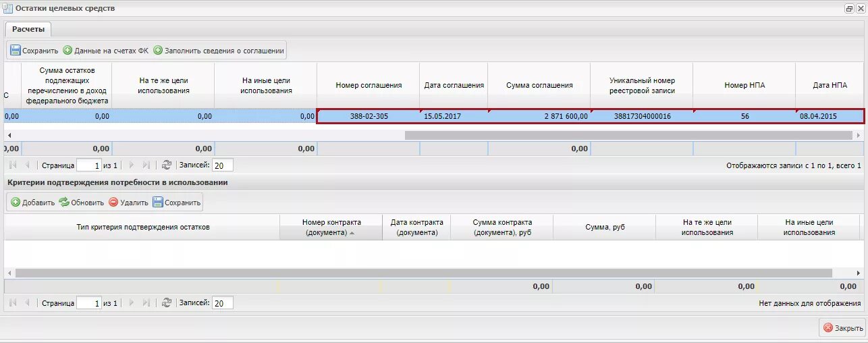The width and height of the screenshot is (868, 343).
Task: Click Тип критерия подтверждения остатков header
Action: pos(142,227)
